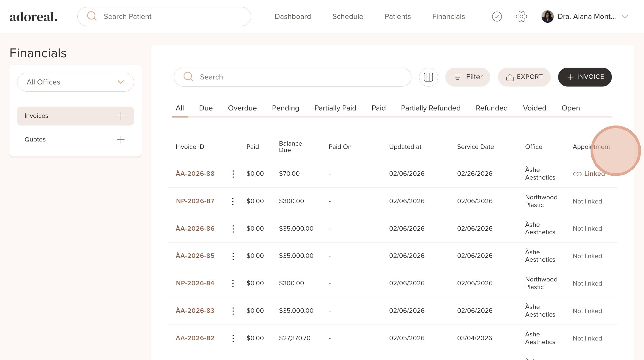Open invoice link NP-2026-84
Image resolution: width=644 pixels, height=360 pixels.
pos(195,283)
